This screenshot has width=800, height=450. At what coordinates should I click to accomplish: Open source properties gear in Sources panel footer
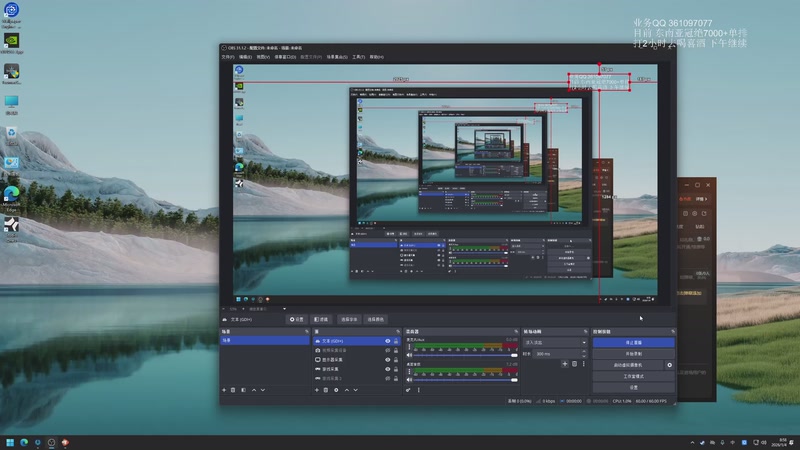[336, 390]
